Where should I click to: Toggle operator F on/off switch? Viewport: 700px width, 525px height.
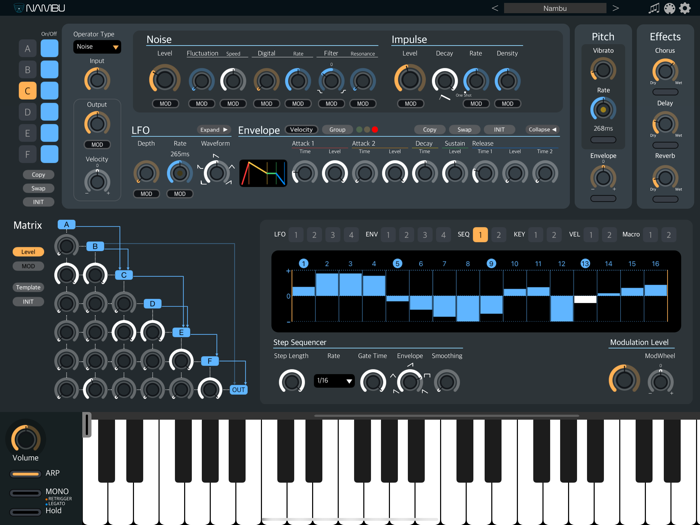click(49, 154)
